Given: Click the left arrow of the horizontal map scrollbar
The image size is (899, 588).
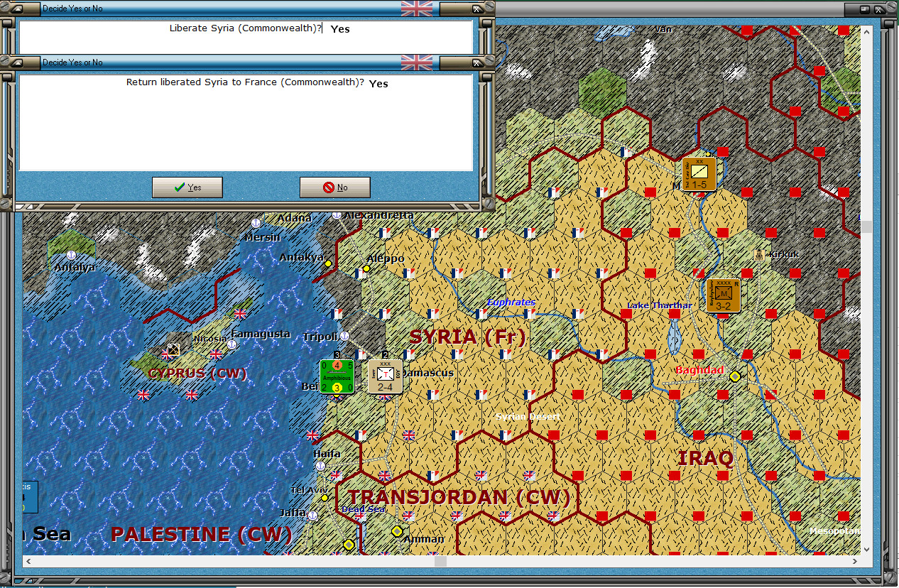Looking at the screenshot, I should 28,561.
